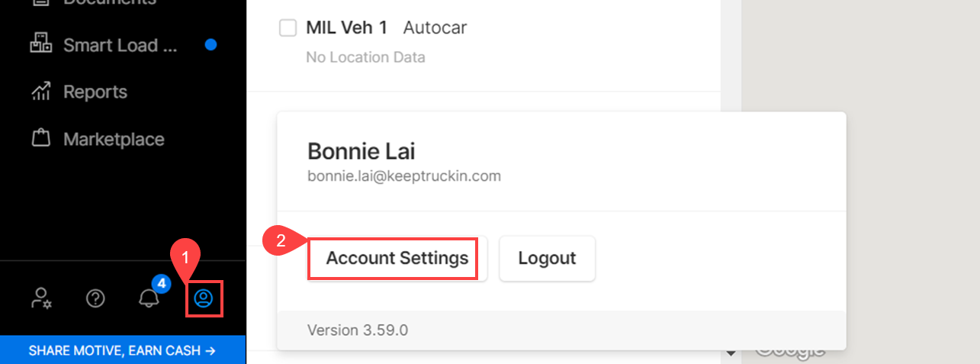The height and width of the screenshot is (364, 980).
Task: Click the bonnie.lai@keeptruckin.com email text
Action: point(404,176)
